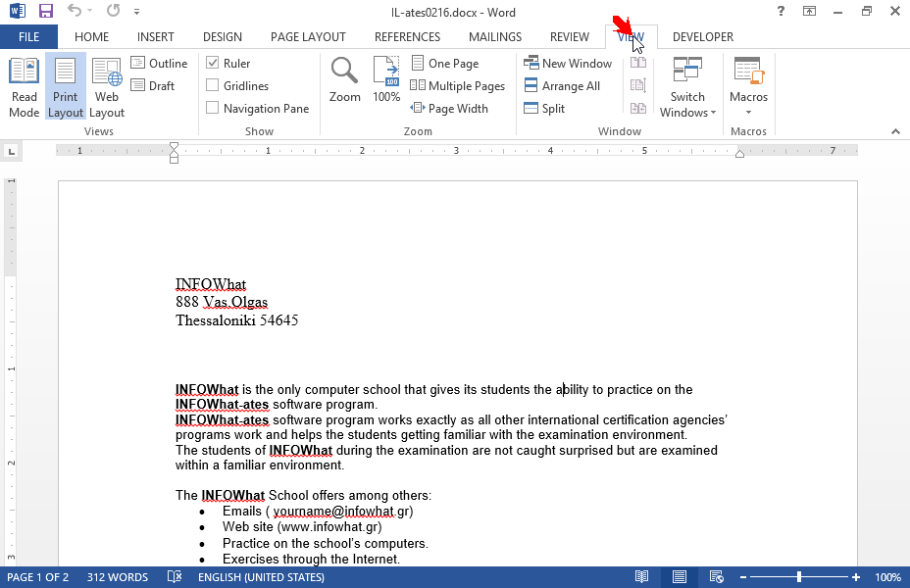This screenshot has height=588, width=910.
Task: Click the 100% zoom level in status bar
Action: (x=888, y=577)
